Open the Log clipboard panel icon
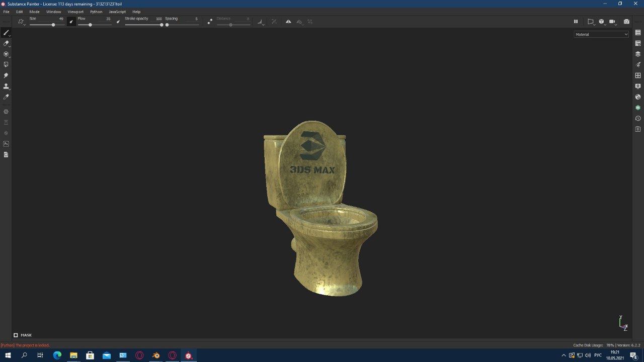The height and width of the screenshot is (362, 644). tap(638, 129)
